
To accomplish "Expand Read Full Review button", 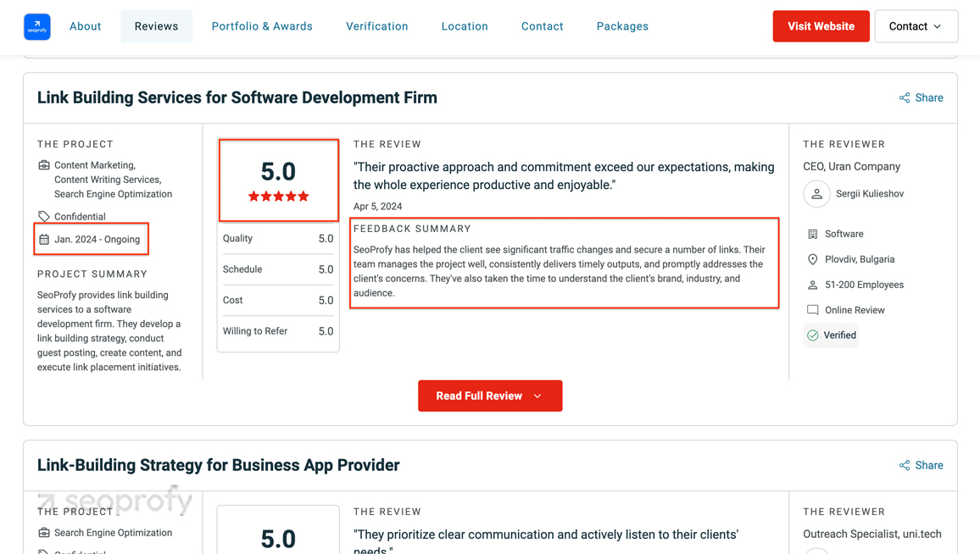I will click(x=490, y=396).
